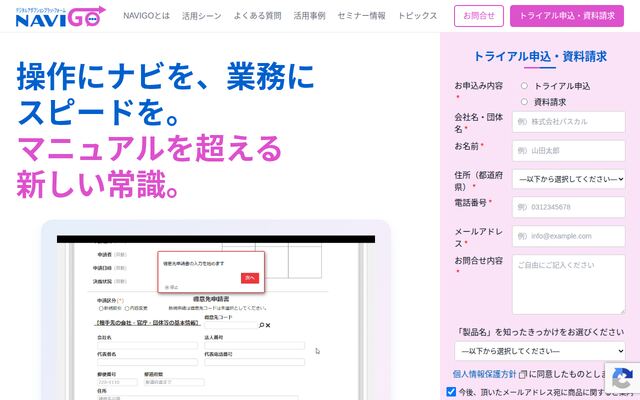Click the 操作にナビを、業務に headline text
Image resolution: width=640 pixels, height=400 pixels.
pos(166,76)
